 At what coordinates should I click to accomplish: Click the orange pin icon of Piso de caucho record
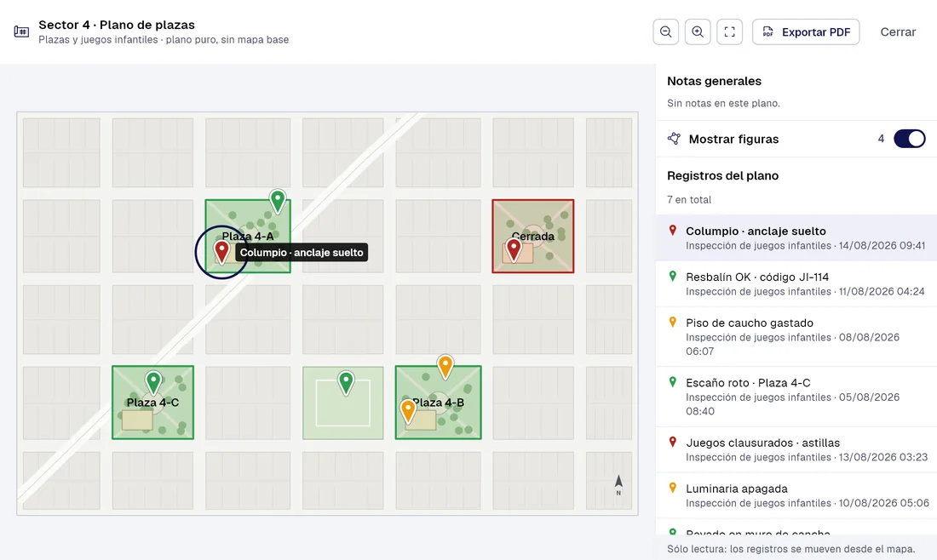[x=673, y=323]
